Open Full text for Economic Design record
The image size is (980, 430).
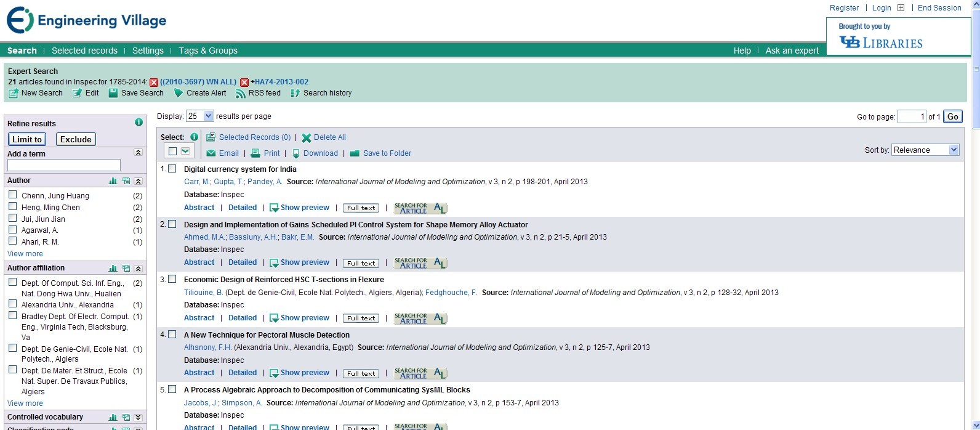[361, 318]
